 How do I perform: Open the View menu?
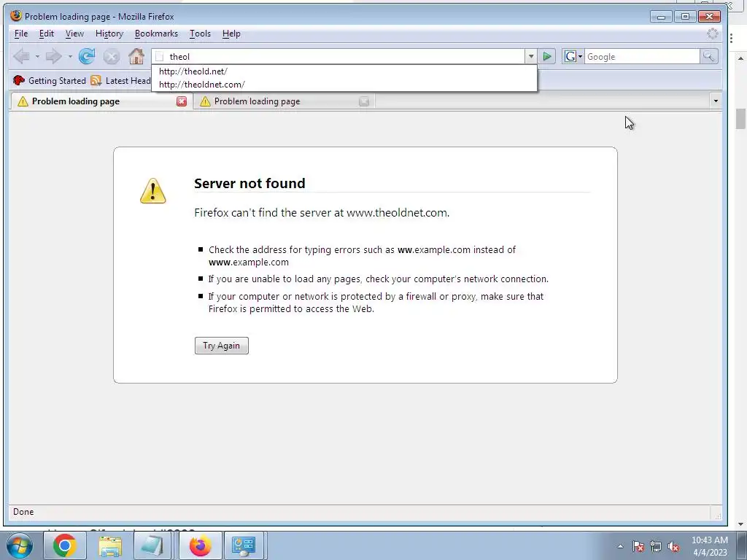(x=74, y=34)
